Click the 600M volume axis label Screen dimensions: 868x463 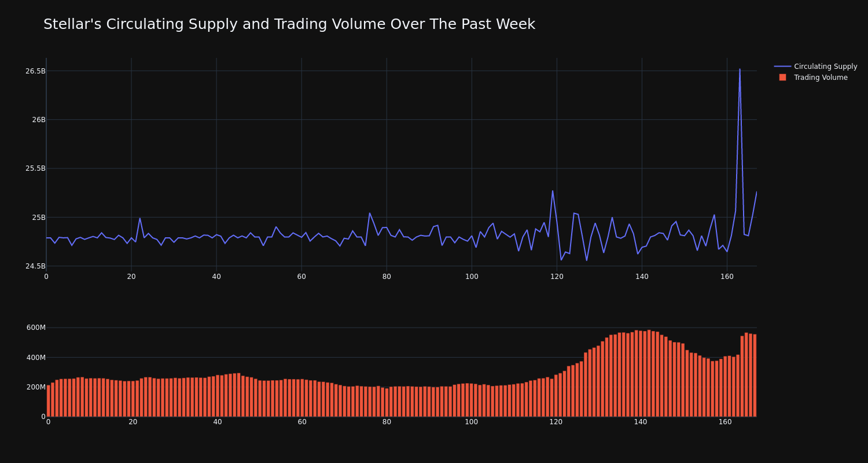(x=36, y=328)
